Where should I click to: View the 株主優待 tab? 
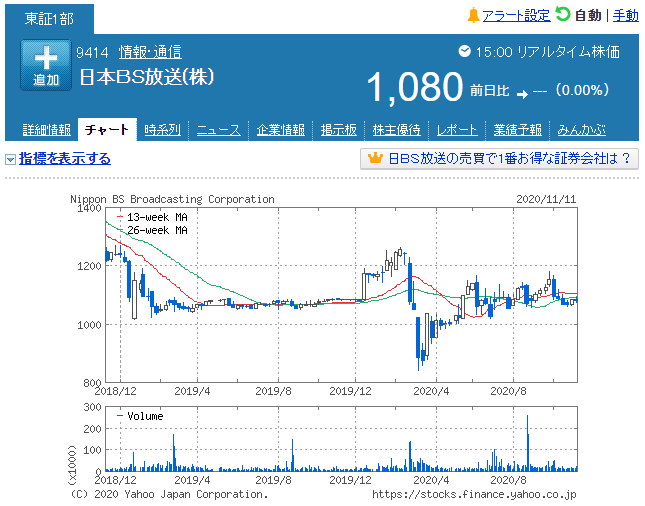(397, 130)
